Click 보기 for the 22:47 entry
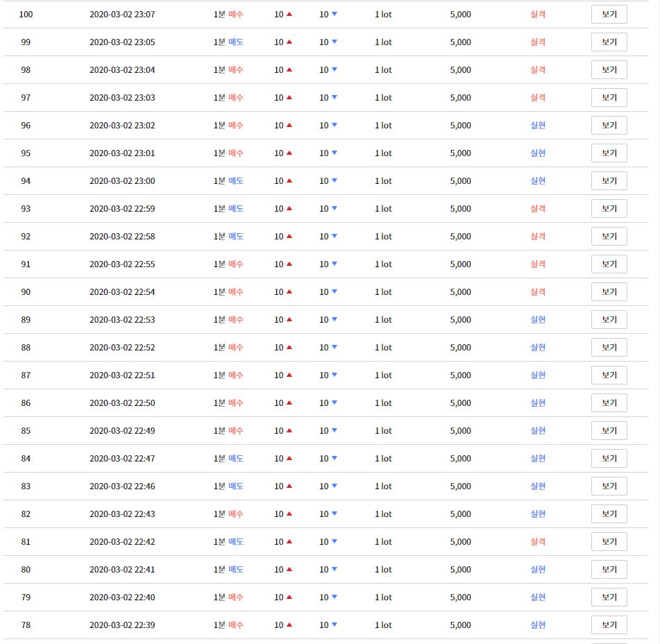This screenshot has width=660, height=644. click(x=609, y=459)
